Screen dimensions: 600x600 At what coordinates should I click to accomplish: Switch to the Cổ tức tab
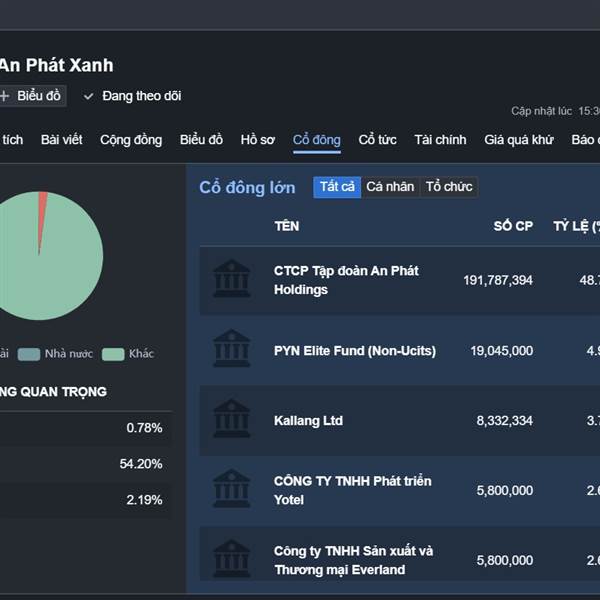(377, 140)
